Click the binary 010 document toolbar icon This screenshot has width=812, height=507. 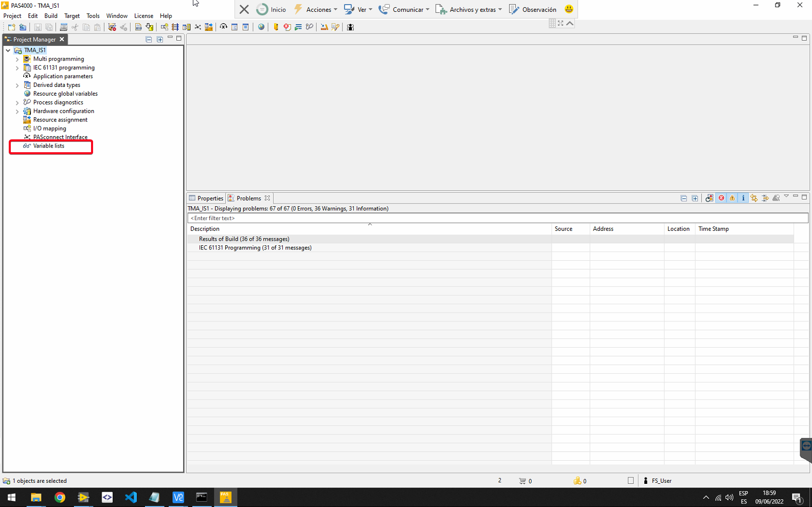[x=138, y=27]
